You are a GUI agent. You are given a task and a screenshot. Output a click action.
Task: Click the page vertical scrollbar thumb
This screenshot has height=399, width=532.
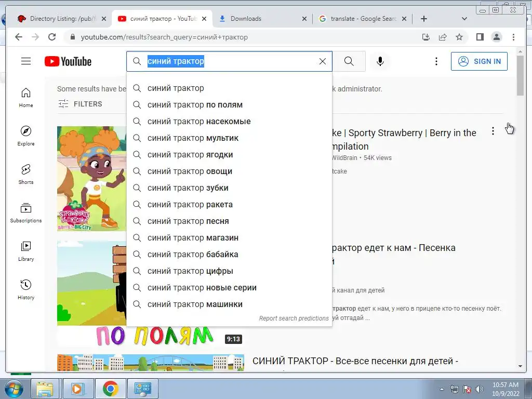[x=520, y=75]
